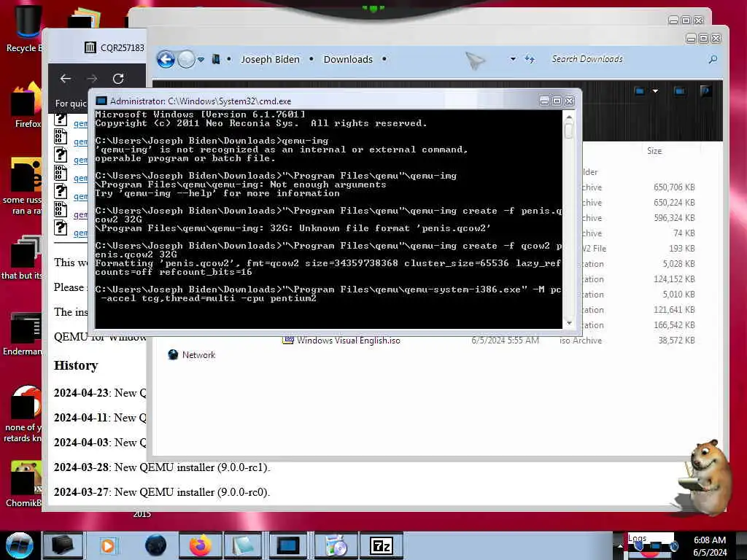Click the 2024-03-27 history entry text
The width and height of the screenshot is (747, 560).
[162, 492]
